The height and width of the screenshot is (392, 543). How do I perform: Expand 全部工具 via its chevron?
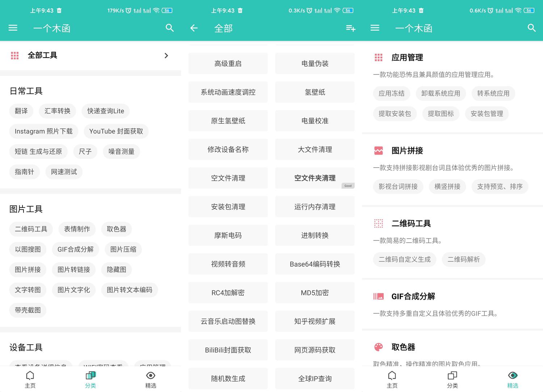click(x=166, y=55)
